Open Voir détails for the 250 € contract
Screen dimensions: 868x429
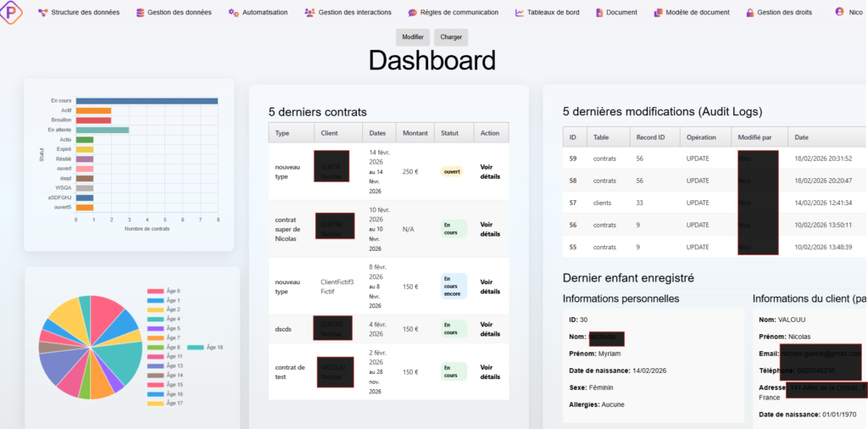click(491, 172)
